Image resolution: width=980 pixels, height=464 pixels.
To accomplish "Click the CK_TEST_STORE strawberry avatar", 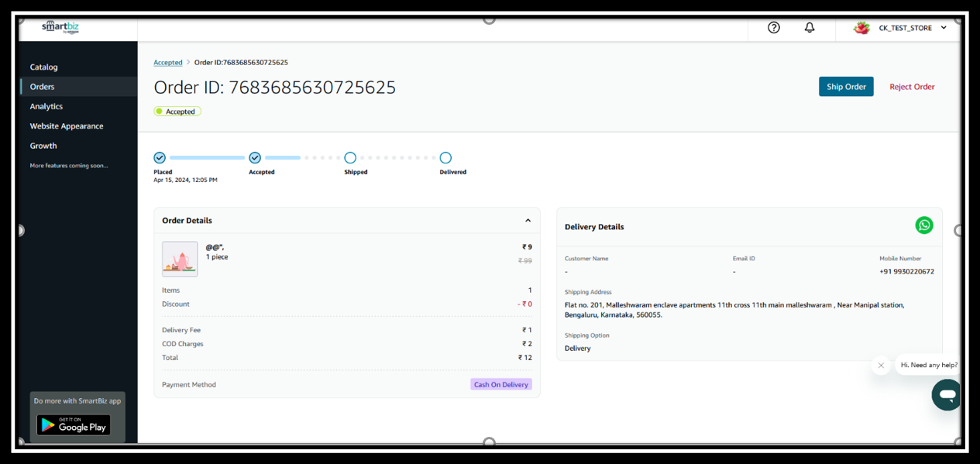I will pos(861,28).
